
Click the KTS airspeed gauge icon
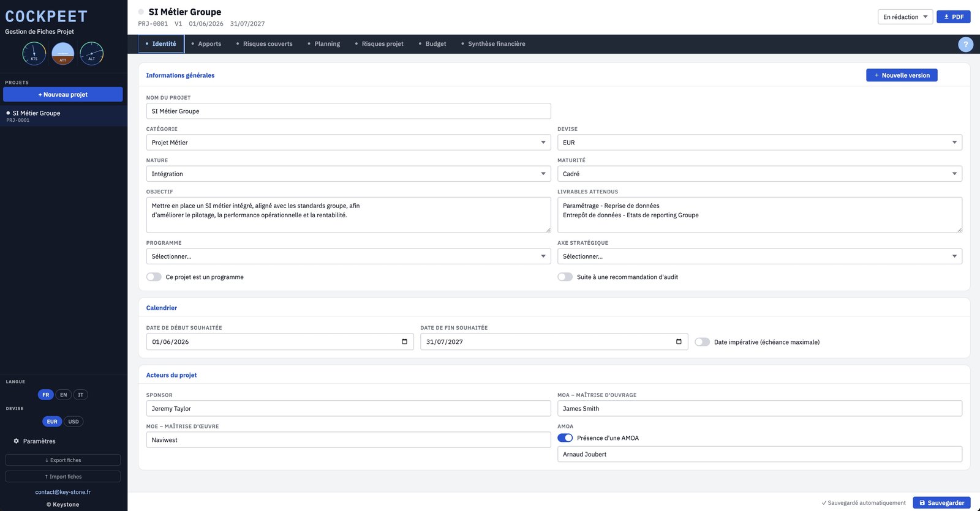coord(34,53)
